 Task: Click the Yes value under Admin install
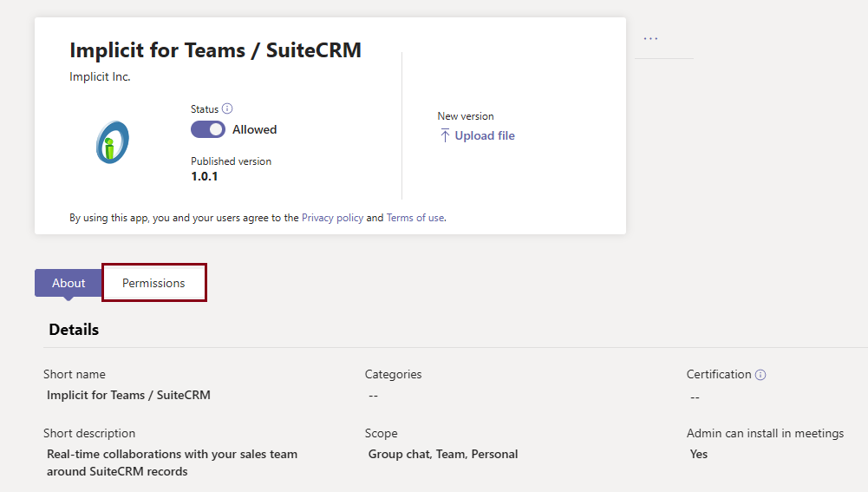698,454
